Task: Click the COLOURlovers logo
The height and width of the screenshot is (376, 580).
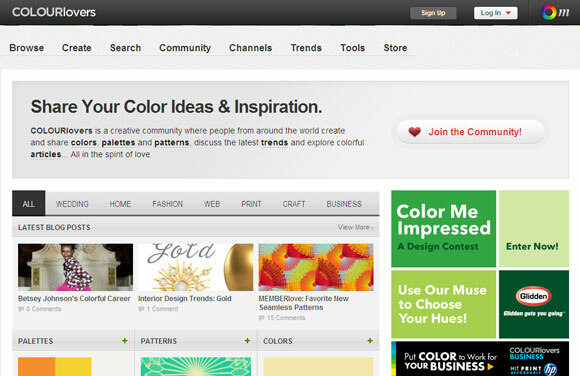Action: (54, 12)
